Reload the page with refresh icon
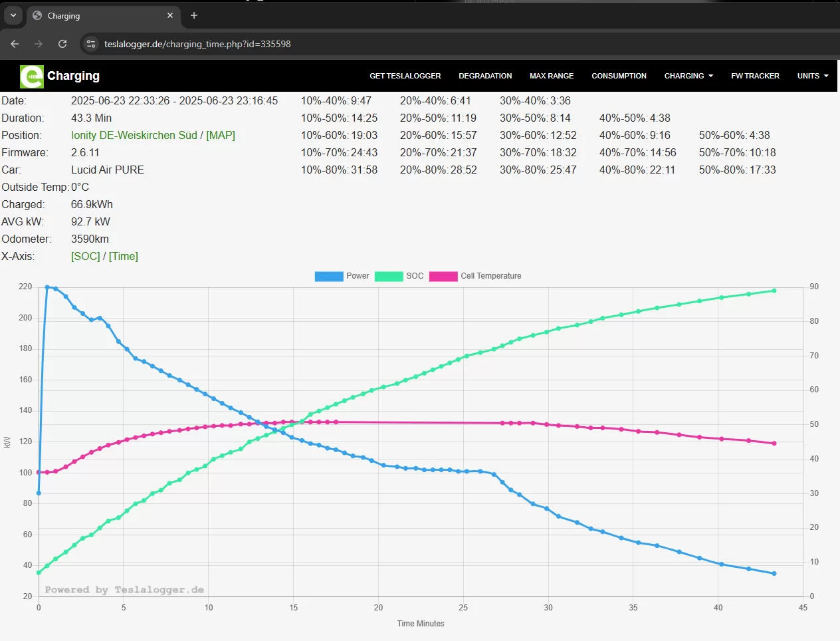Image resolution: width=840 pixels, height=641 pixels. pos(62,44)
